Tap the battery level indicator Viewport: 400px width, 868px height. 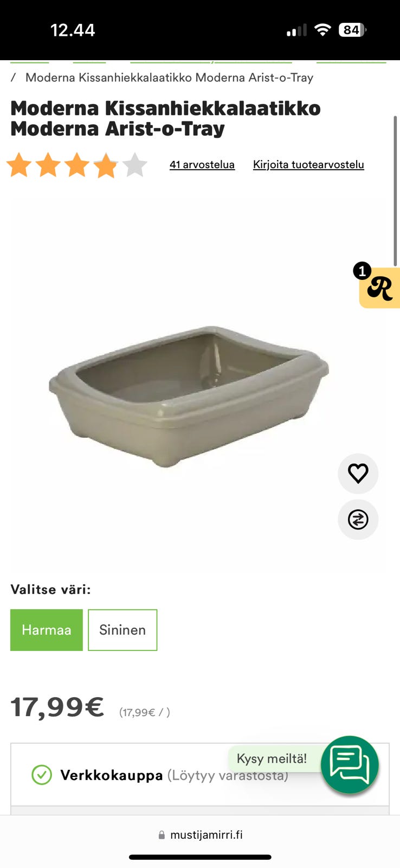pyautogui.click(x=352, y=30)
